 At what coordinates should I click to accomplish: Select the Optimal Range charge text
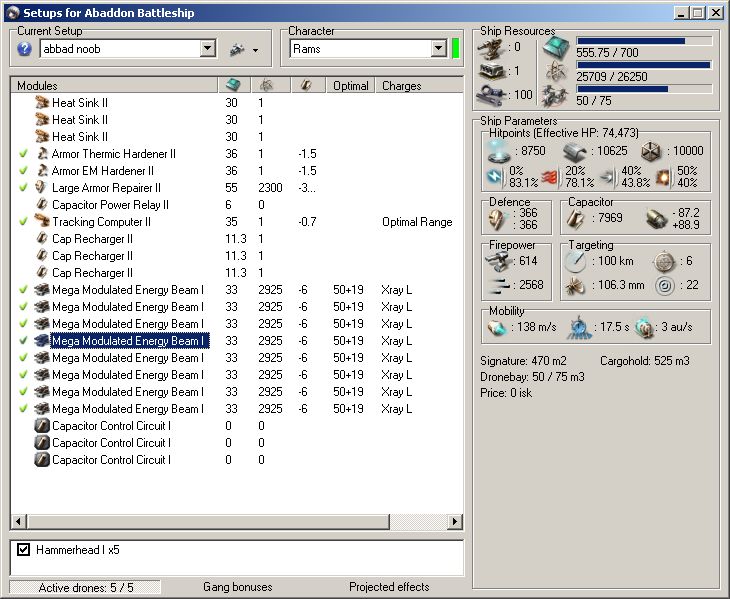[x=417, y=222]
